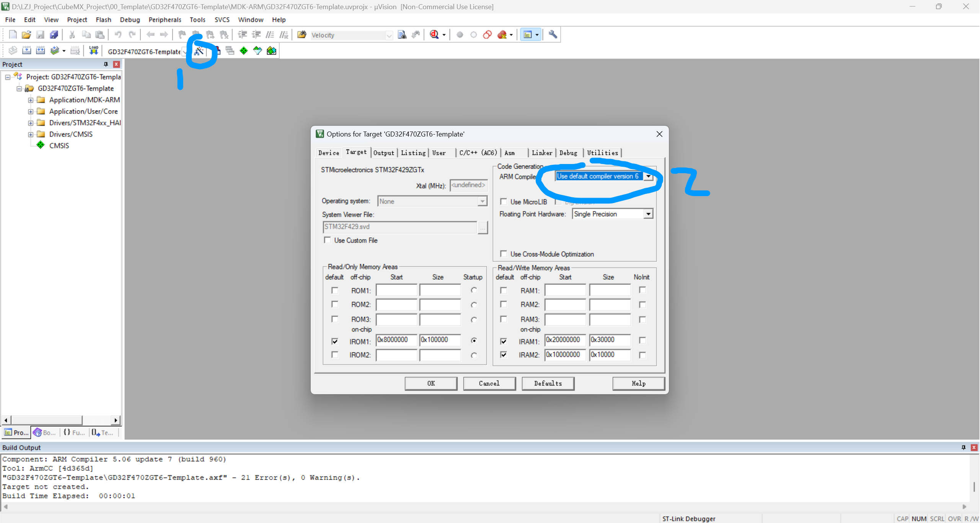Indent selected lines with toolbar icon

pyautogui.click(x=242, y=35)
